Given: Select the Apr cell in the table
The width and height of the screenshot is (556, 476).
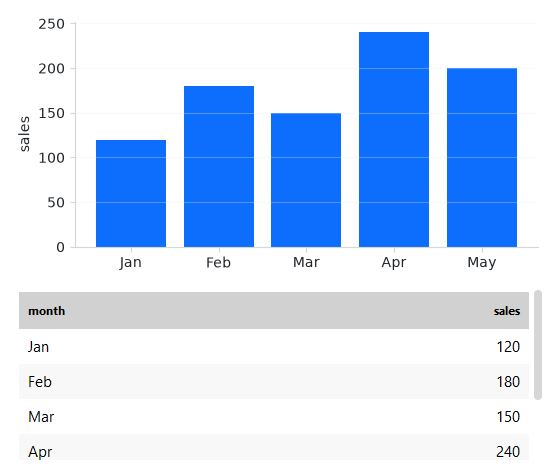Looking at the screenshot, I should 40,452.
